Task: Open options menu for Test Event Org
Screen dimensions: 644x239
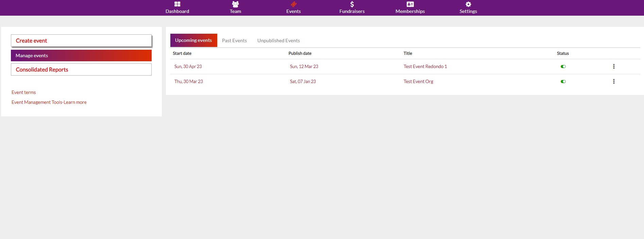Action: 614,81
